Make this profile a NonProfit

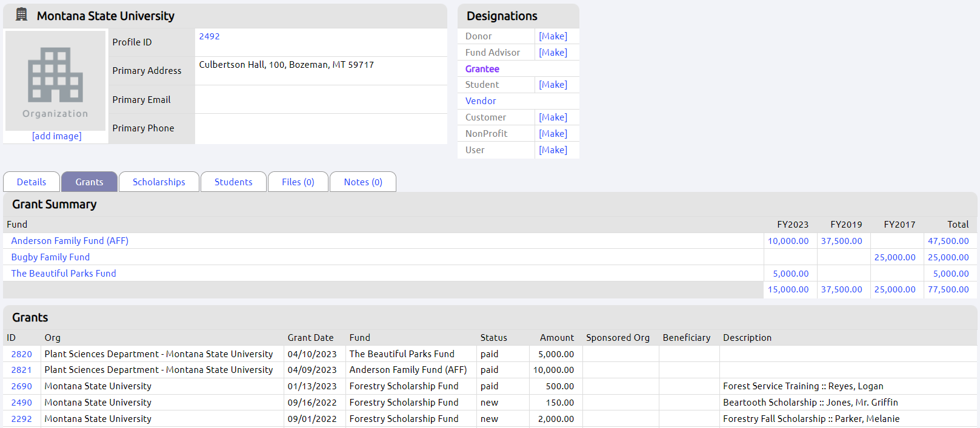click(x=553, y=134)
